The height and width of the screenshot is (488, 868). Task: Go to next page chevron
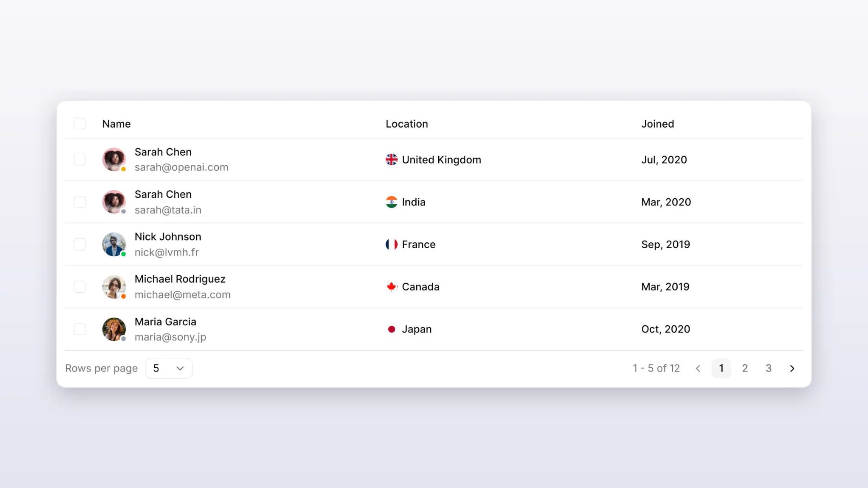[792, 369]
